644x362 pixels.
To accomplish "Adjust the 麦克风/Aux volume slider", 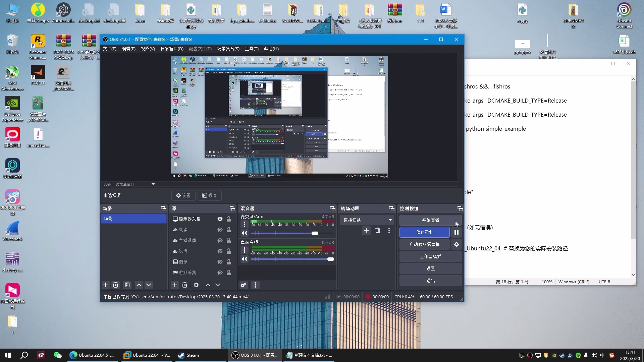I will (x=315, y=233).
